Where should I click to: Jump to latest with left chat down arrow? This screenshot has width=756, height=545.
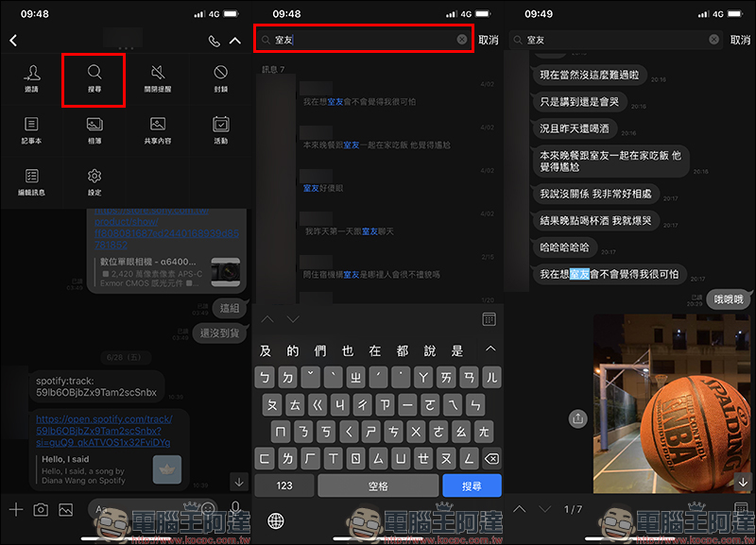tap(239, 482)
